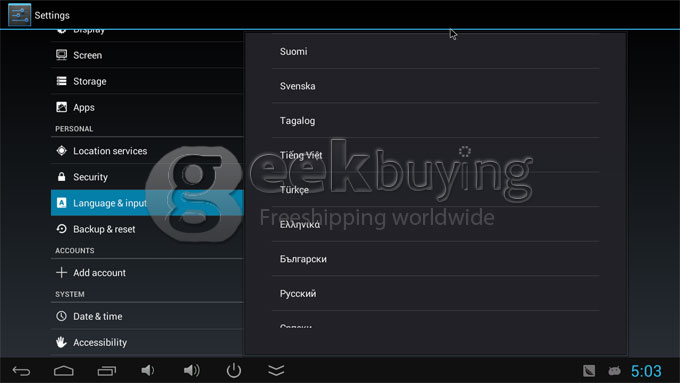The height and width of the screenshot is (383, 680).
Task: Tap the hide navigation bar chevron icon
Action: [276, 370]
